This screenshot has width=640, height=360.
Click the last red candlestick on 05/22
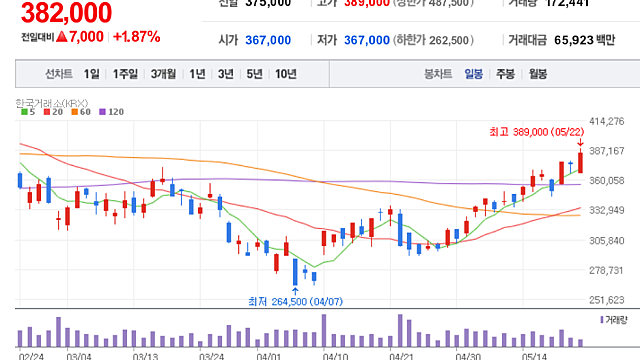tap(580, 162)
